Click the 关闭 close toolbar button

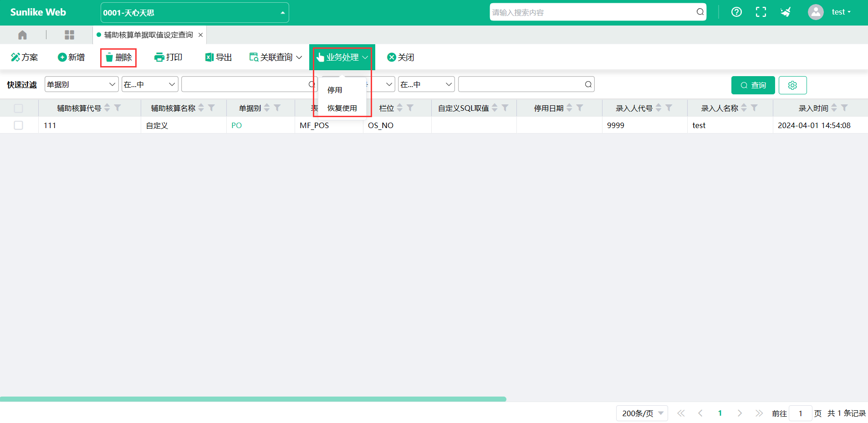(401, 57)
